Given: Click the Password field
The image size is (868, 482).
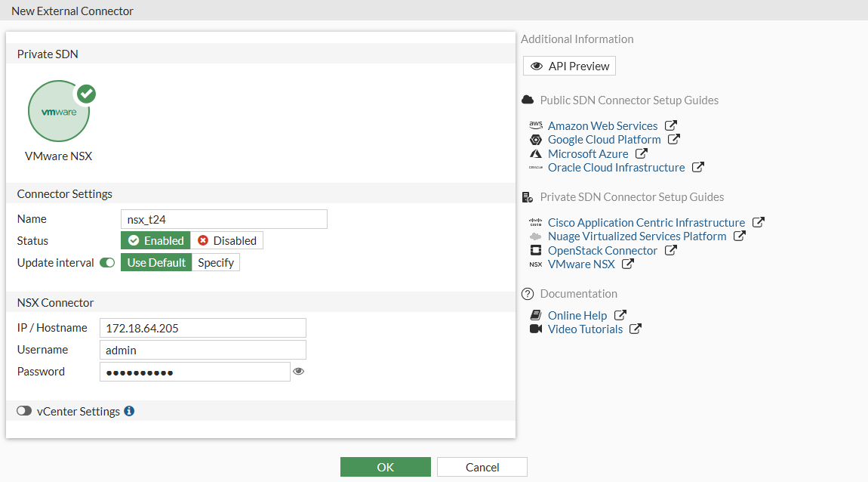Looking at the screenshot, I should [195, 372].
